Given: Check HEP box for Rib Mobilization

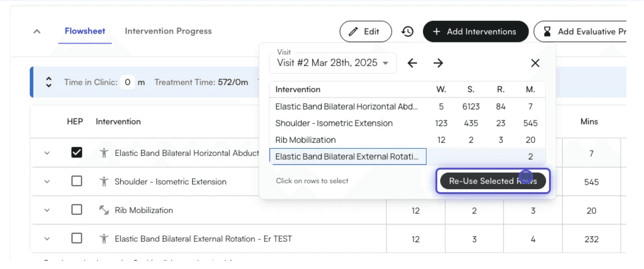Looking at the screenshot, I should pos(77,210).
